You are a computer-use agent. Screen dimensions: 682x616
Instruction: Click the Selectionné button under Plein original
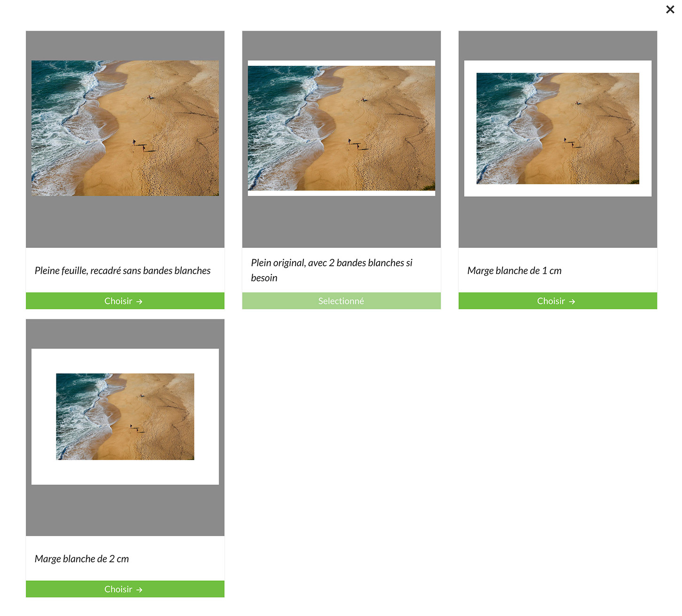(341, 301)
